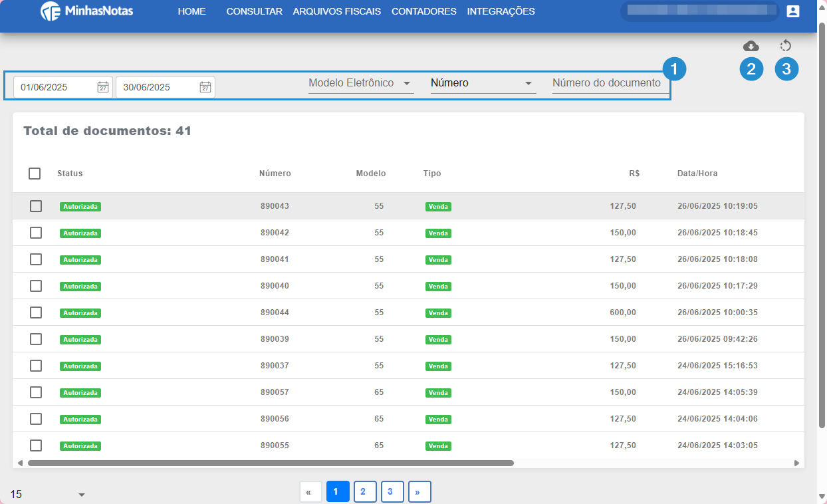827x504 pixels.
Task: Go to page 2
Action: tap(365, 492)
